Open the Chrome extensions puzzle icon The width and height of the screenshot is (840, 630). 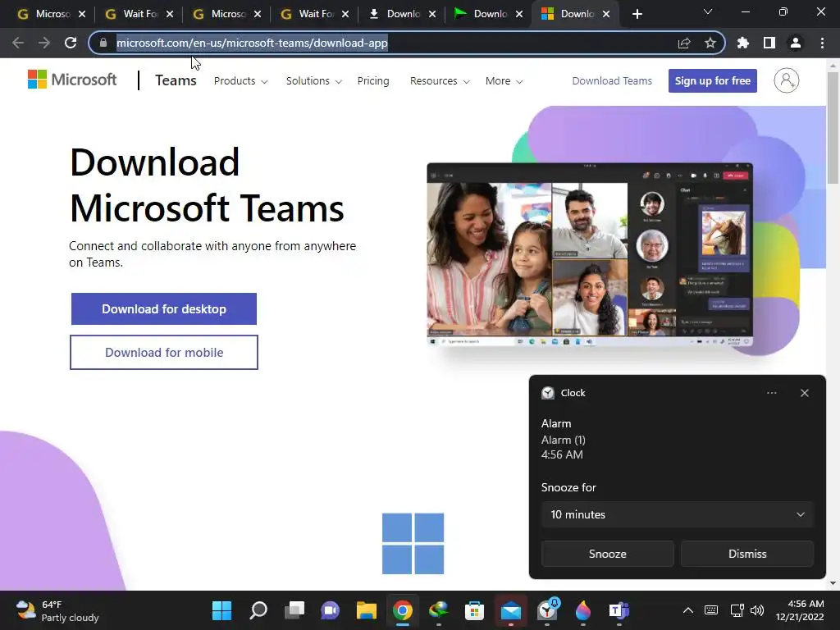(x=743, y=43)
